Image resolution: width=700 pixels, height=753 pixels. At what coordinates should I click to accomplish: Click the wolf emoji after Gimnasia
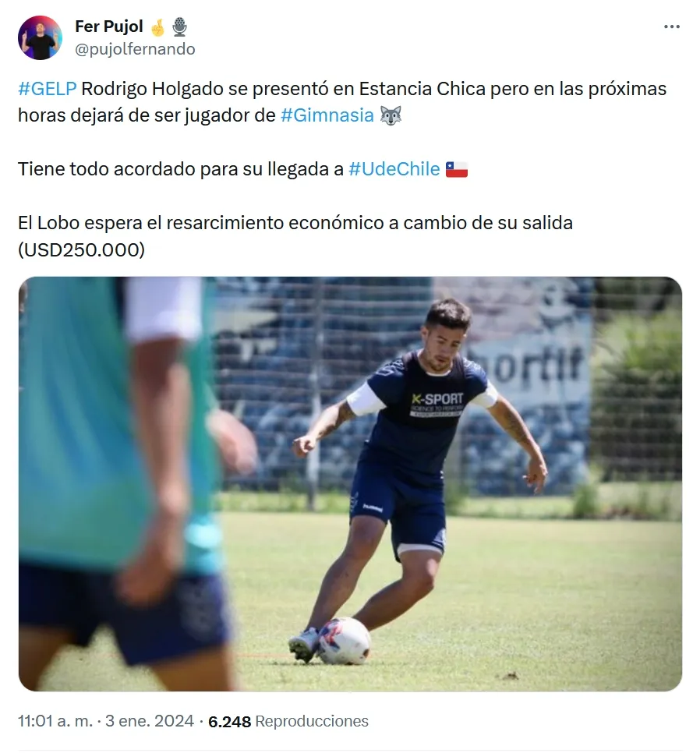tap(391, 115)
